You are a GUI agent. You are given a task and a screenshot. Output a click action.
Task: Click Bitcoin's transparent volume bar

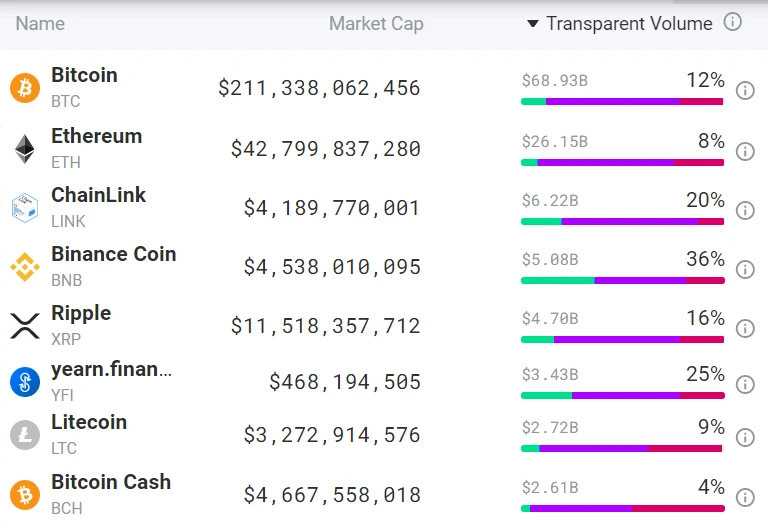(622, 101)
